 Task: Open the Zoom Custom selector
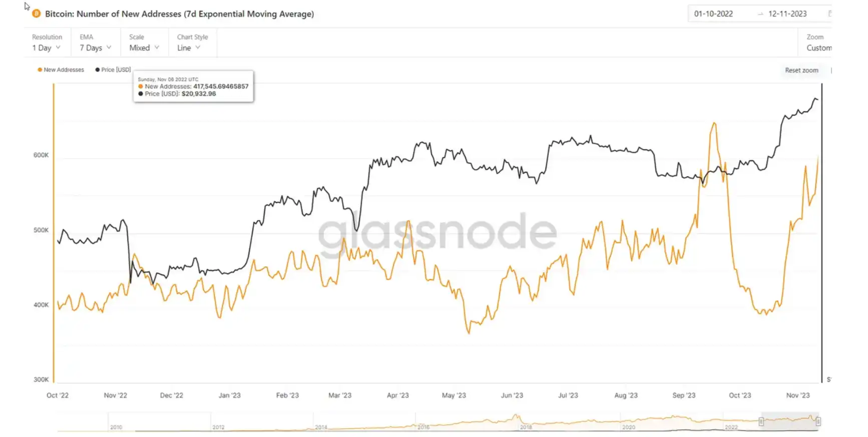tap(818, 48)
